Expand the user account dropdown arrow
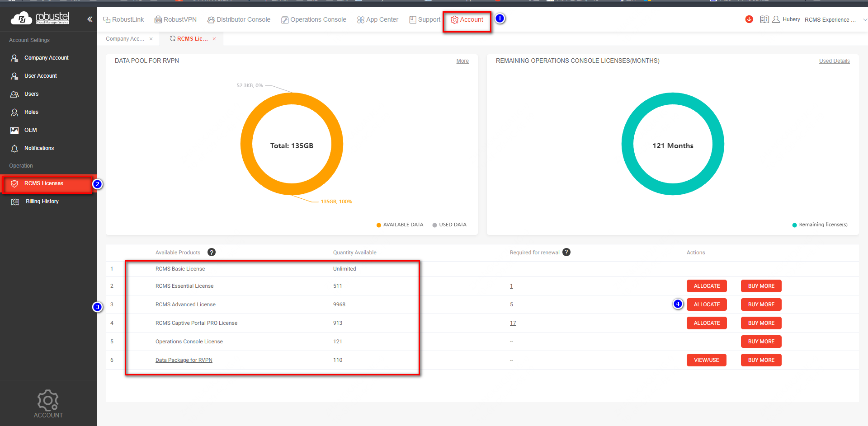Viewport: 868px width, 426px height. click(x=864, y=19)
